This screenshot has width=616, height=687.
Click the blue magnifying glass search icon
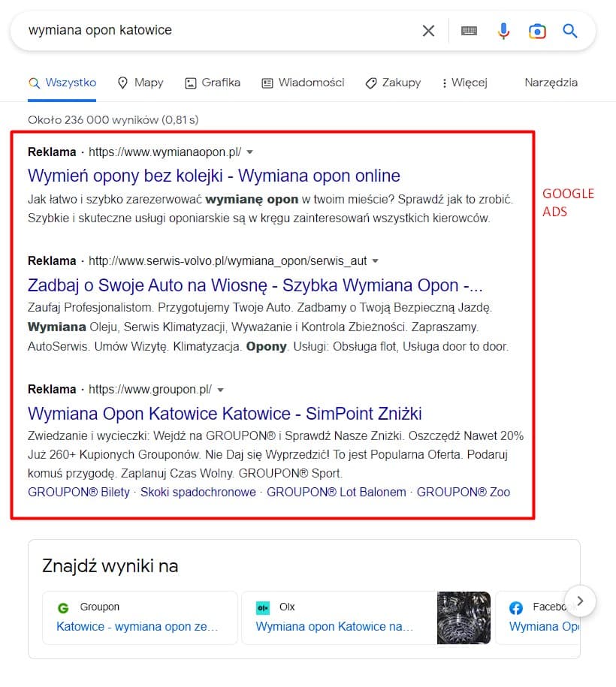click(x=570, y=31)
